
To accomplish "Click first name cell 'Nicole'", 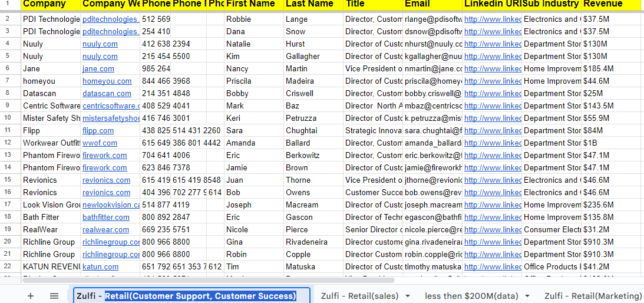I will (x=254, y=229).
